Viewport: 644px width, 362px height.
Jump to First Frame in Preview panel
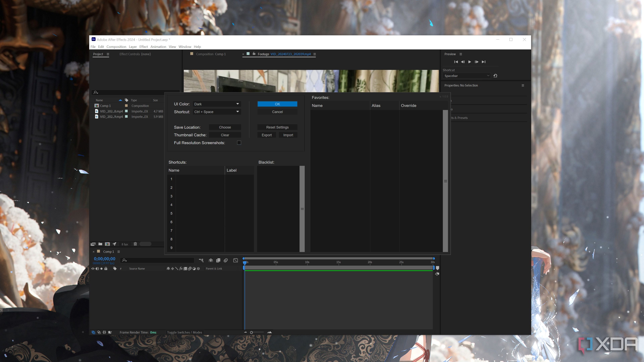[x=456, y=62]
